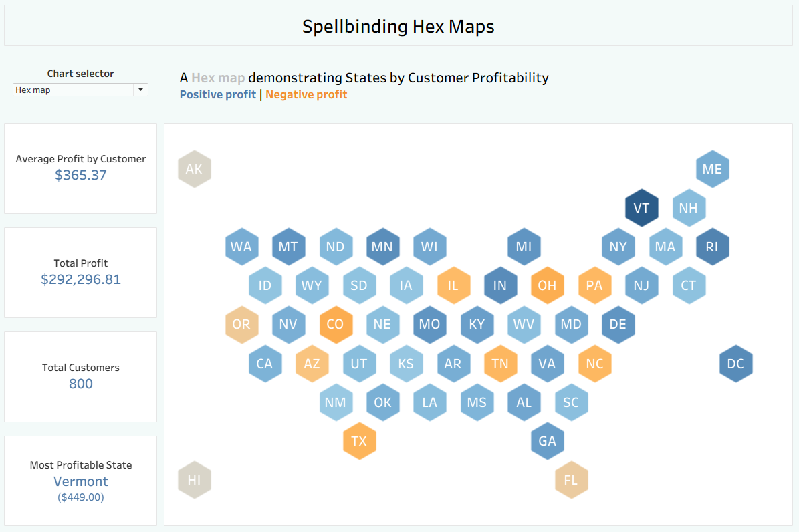Click the Most Profitable State Vermont card
This screenshot has height=532, width=799.
(x=80, y=481)
